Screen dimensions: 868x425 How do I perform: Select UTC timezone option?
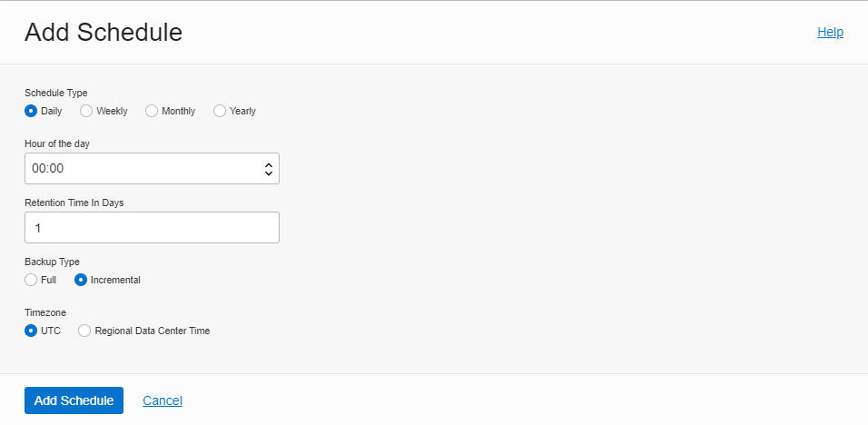(x=31, y=331)
